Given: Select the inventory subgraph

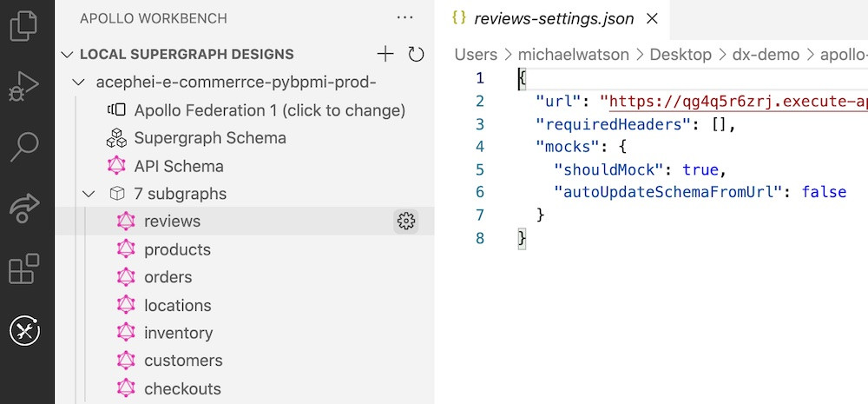Looking at the screenshot, I should click(178, 333).
